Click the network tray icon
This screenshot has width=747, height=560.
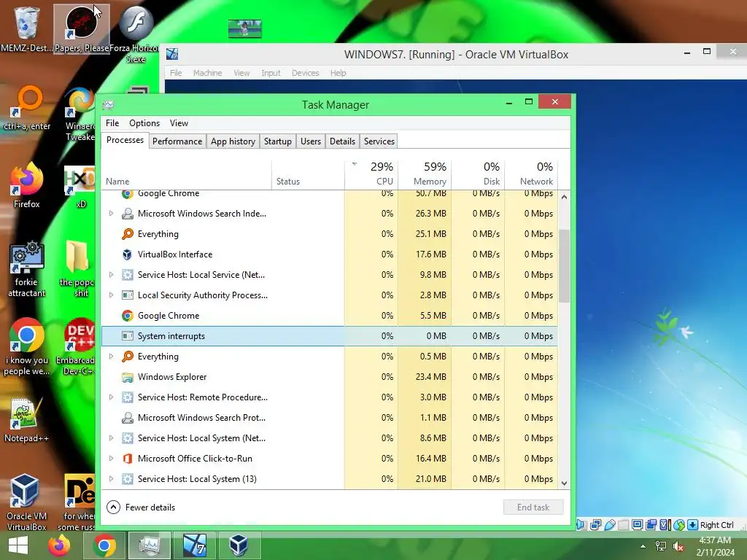[x=661, y=546]
